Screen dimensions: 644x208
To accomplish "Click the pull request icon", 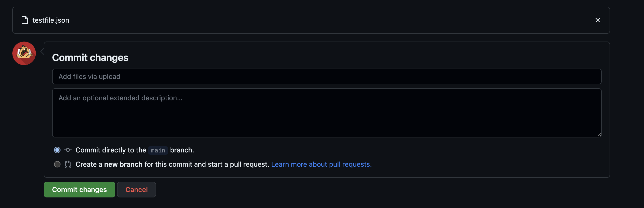I will point(68,164).
